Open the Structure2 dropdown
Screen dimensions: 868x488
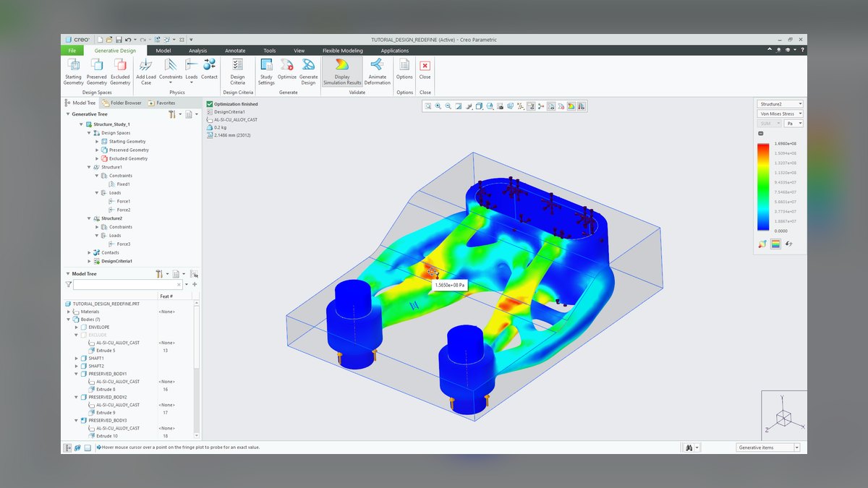[x=780, y=104]
